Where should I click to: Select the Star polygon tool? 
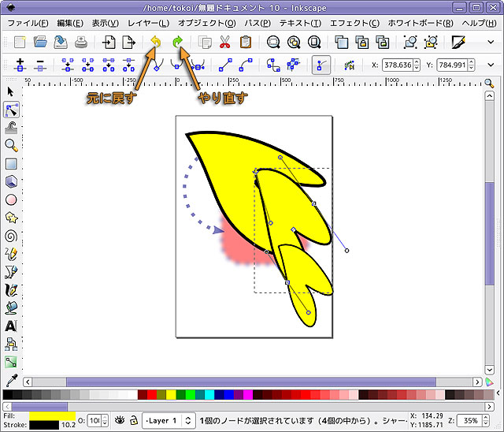point(11,217)
